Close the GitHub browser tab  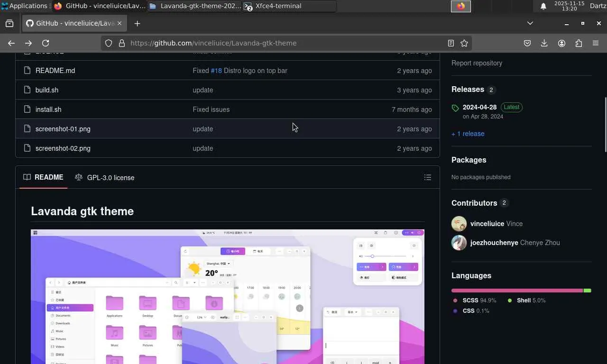120,23
